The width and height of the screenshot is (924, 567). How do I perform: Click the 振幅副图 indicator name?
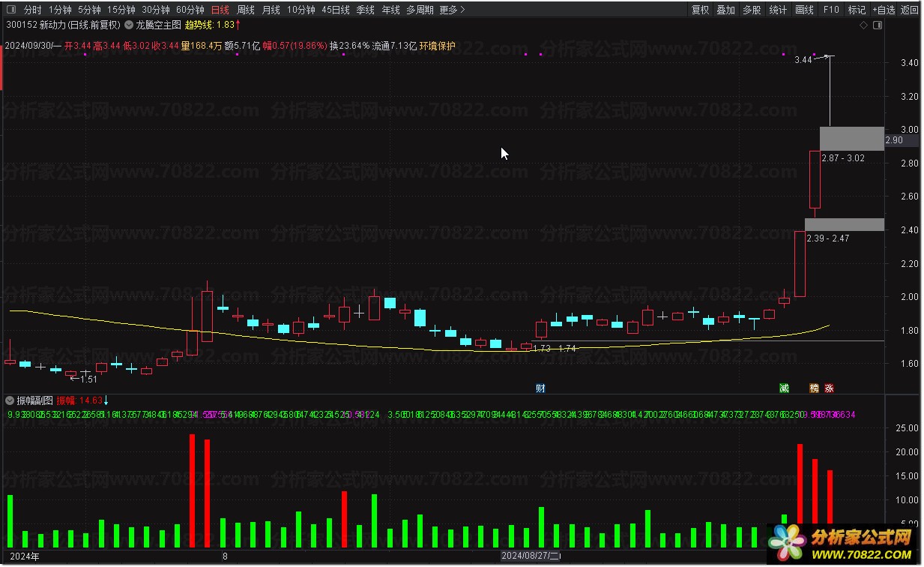[34, 400]
